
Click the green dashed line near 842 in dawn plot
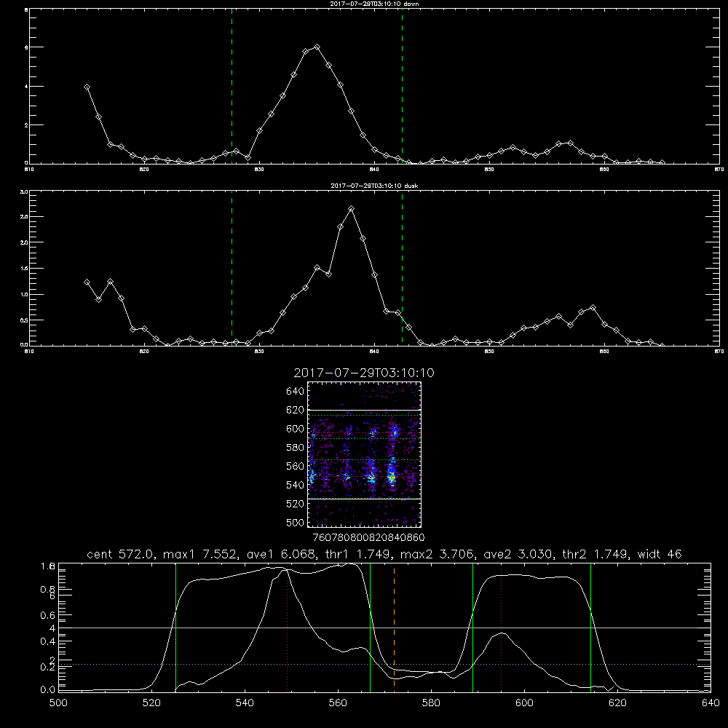pyautogui.click(x=402, y=87)
